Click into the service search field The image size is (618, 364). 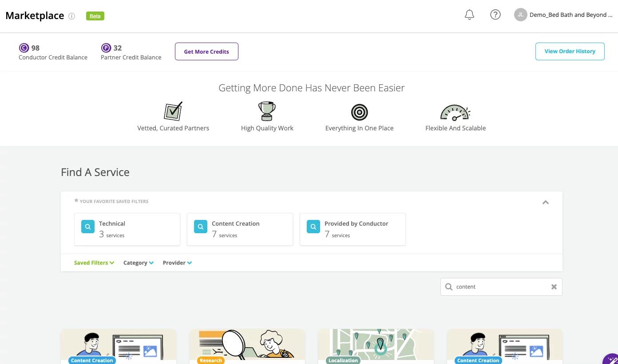coord(501,287)
